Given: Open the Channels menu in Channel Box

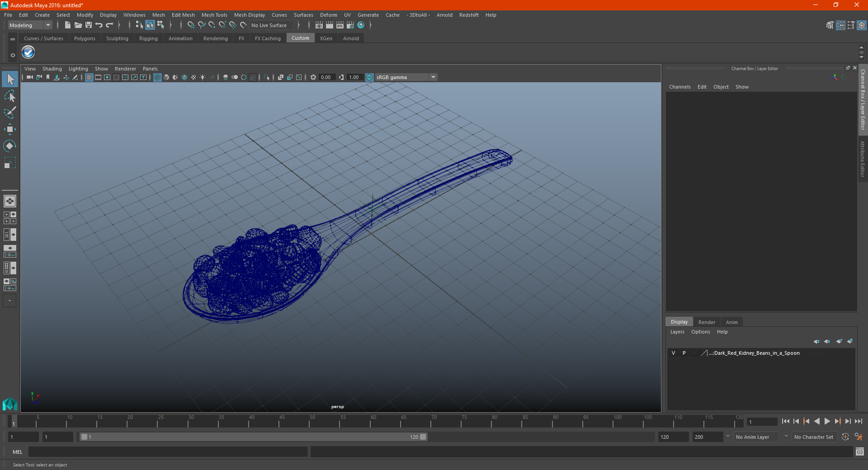Looking at the screenshot, I should (679, 87).
